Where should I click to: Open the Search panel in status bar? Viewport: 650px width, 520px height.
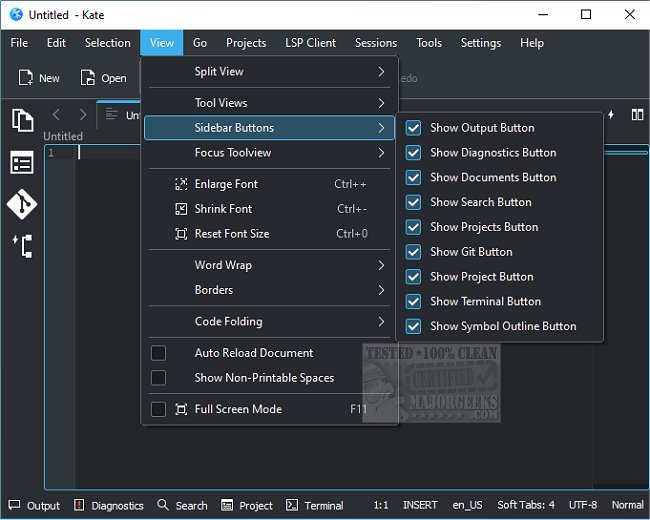pos(182,505)
